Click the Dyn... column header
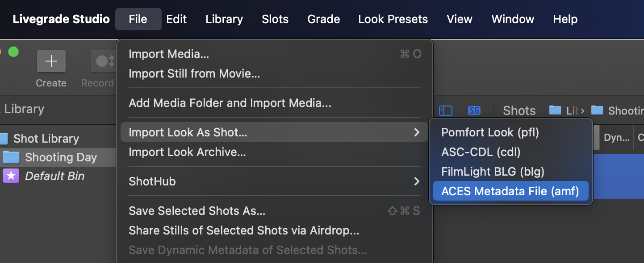 616,138
